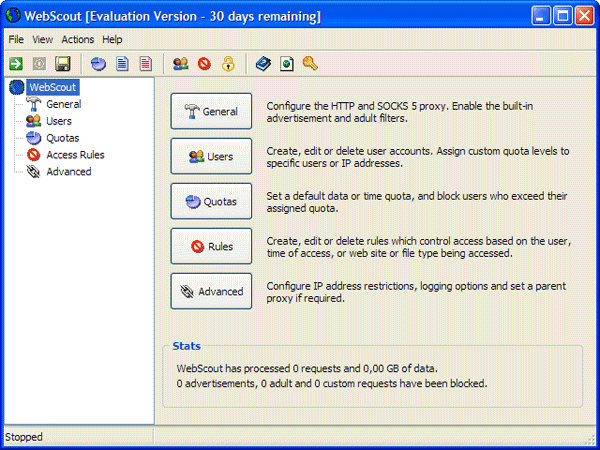The height and width of the screenshot is (450, 600).
Task: Click the WebScout globe icon in tree
Action: pyautogui.click(x=17, y=87)
